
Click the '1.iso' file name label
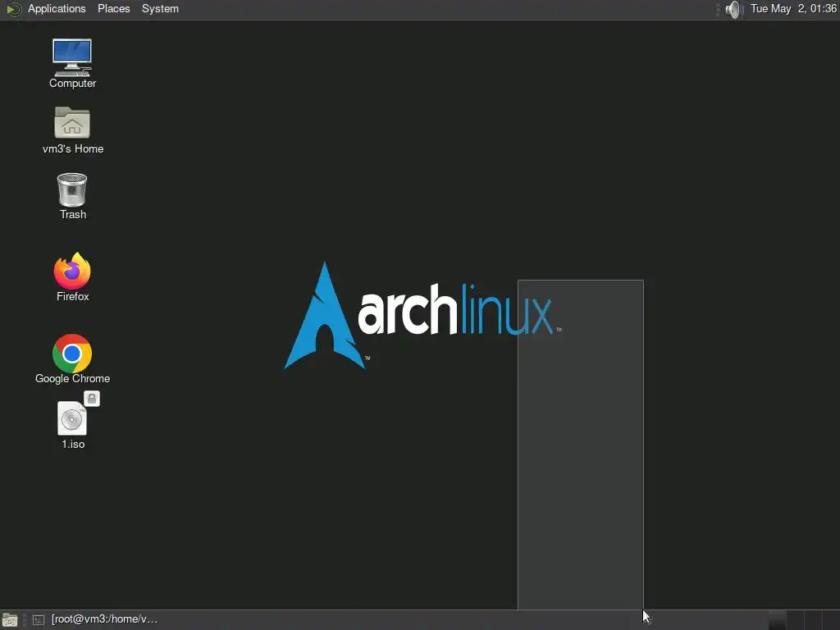coord(73,445)
